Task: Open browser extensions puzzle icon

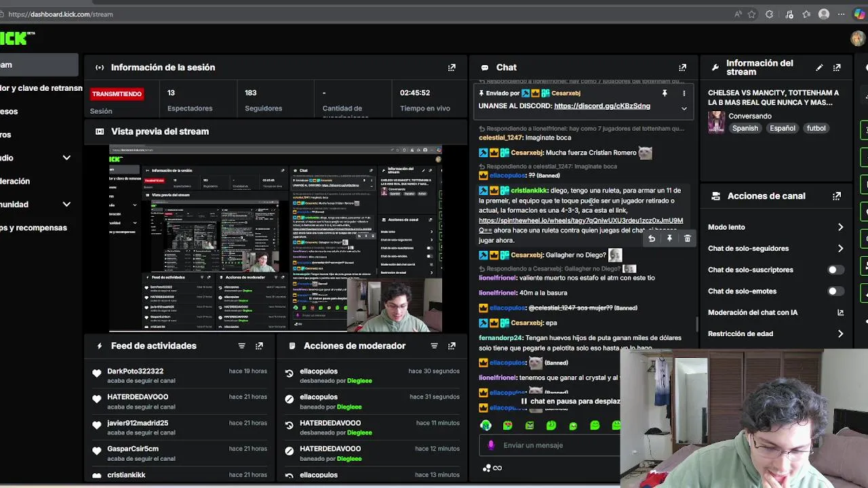Action: point(769,14)
